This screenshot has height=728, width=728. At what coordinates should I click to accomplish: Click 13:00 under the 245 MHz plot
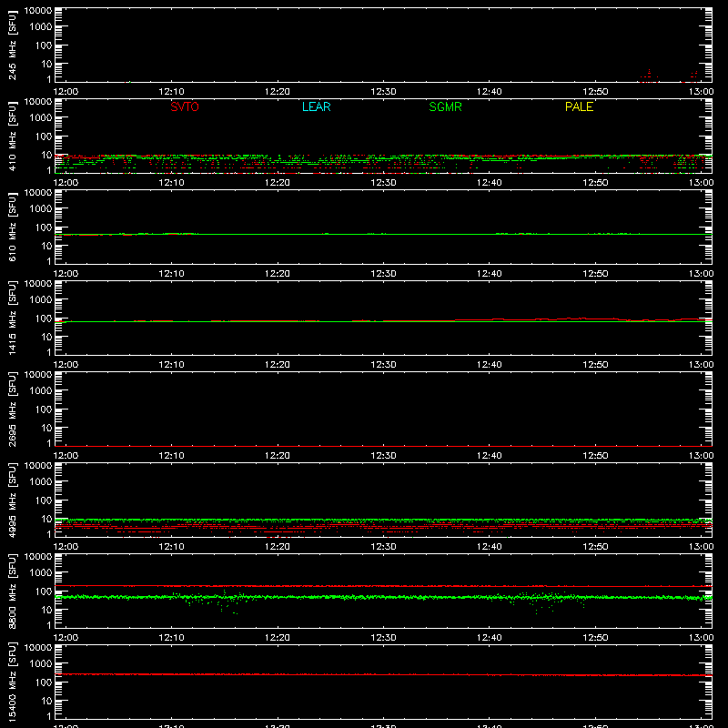701,92
